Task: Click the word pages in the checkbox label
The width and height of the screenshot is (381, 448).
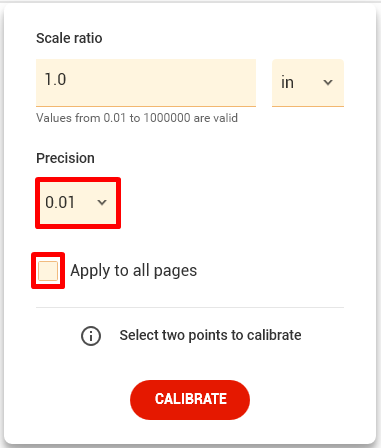Action: coord(175,271)
